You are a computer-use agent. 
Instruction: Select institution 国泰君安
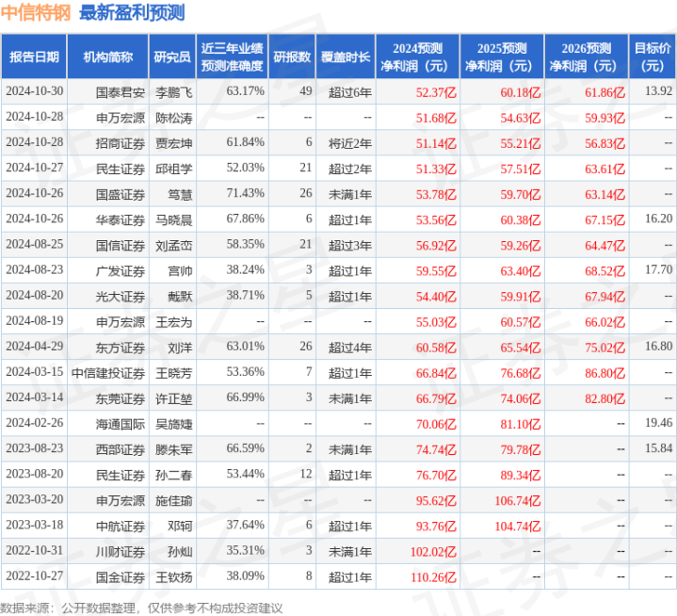coord(120,92)
